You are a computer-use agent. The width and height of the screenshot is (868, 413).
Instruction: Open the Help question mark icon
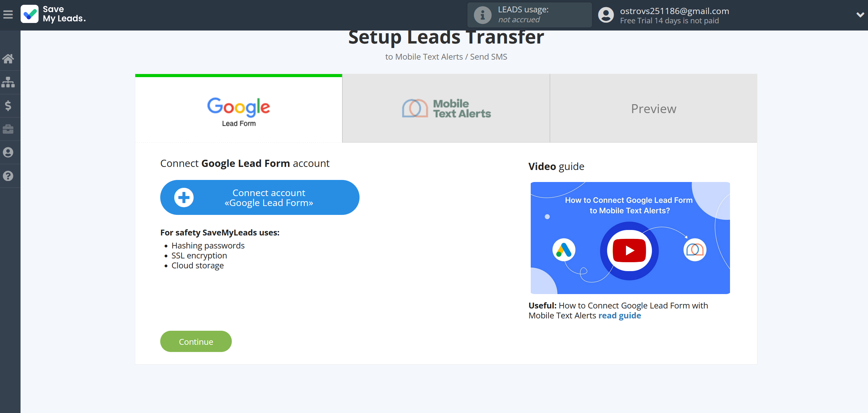tap(8, 176)
